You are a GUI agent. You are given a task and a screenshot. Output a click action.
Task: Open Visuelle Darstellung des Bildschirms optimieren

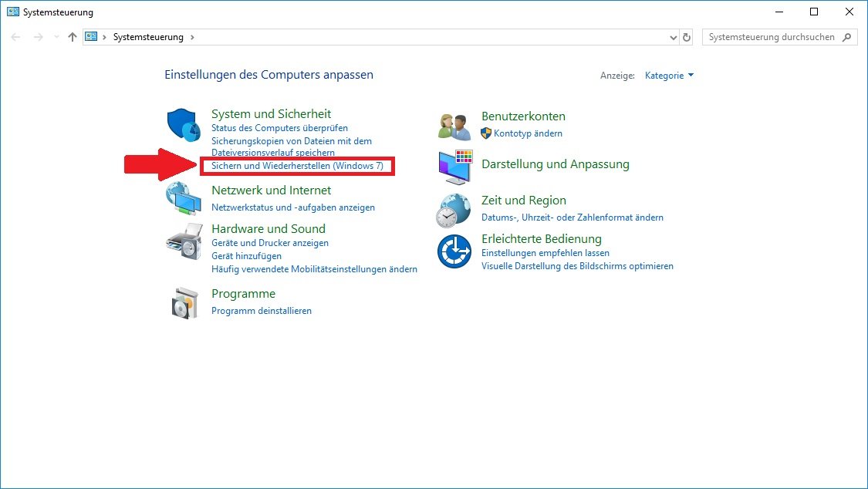577,266
